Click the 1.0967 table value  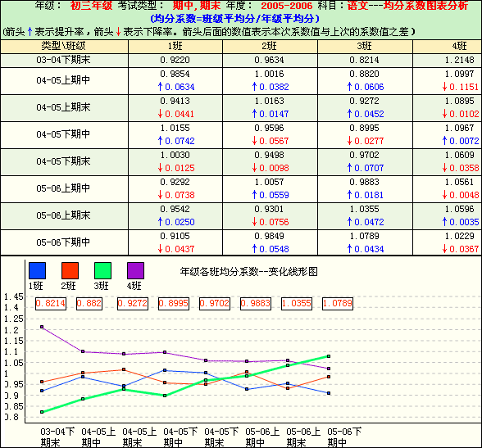460,128
